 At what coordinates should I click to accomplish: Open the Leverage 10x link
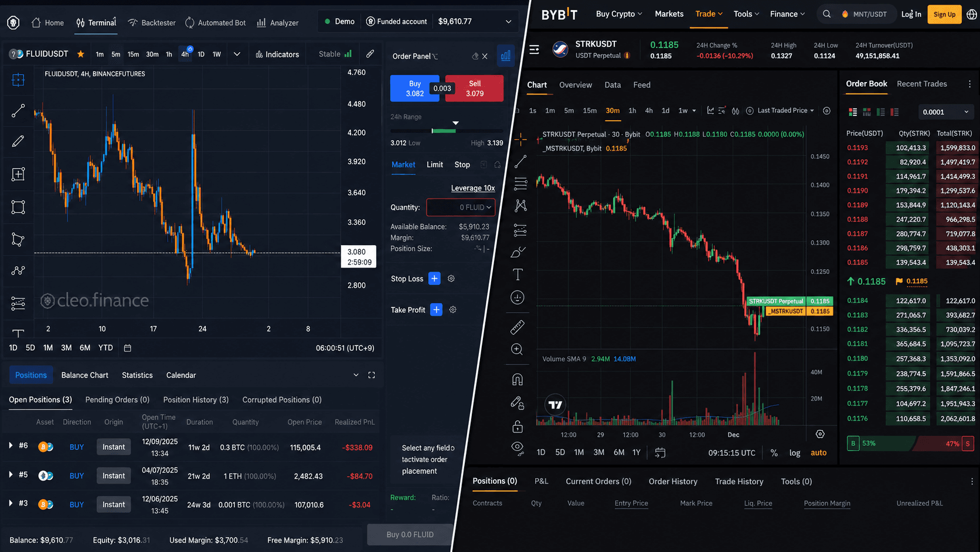pyautogui.click(x=473, y=188)
